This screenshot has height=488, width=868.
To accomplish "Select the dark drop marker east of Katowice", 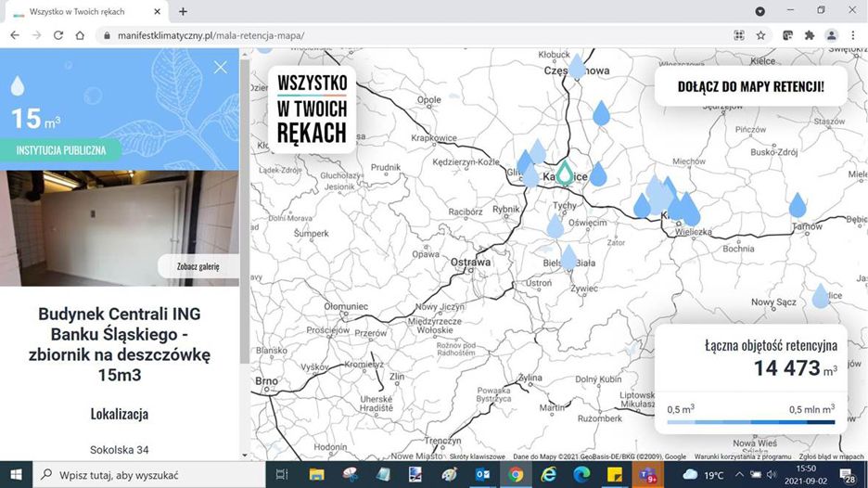I will 598,173.
